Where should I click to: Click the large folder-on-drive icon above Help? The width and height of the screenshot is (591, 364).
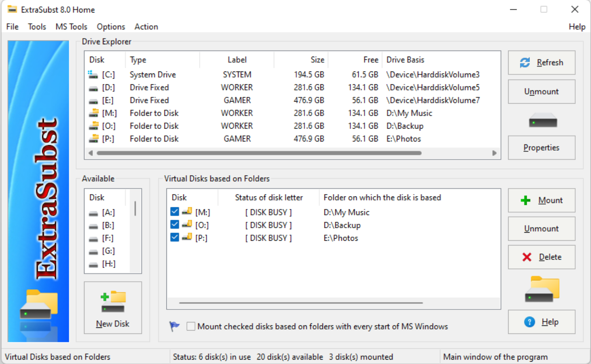pos(542,288)
